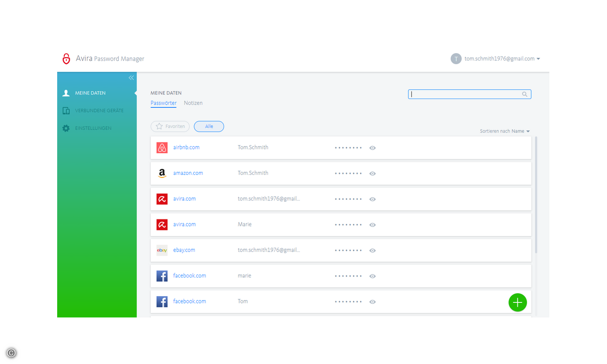Click the Facebook icon for Tom entry

click(162, 302)
